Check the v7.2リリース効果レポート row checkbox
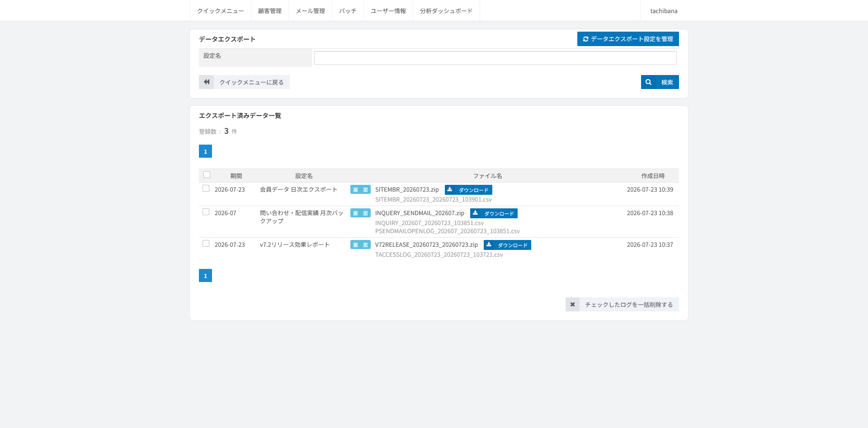 click(206, 244)
